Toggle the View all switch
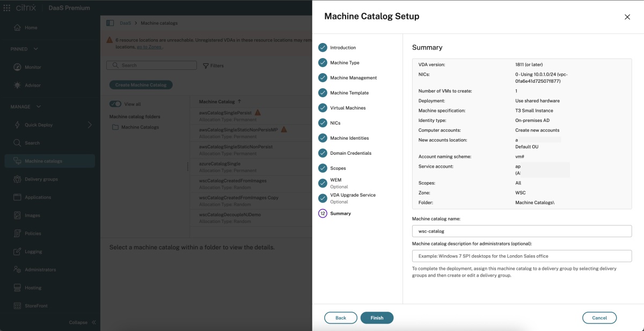 point(115,104)
